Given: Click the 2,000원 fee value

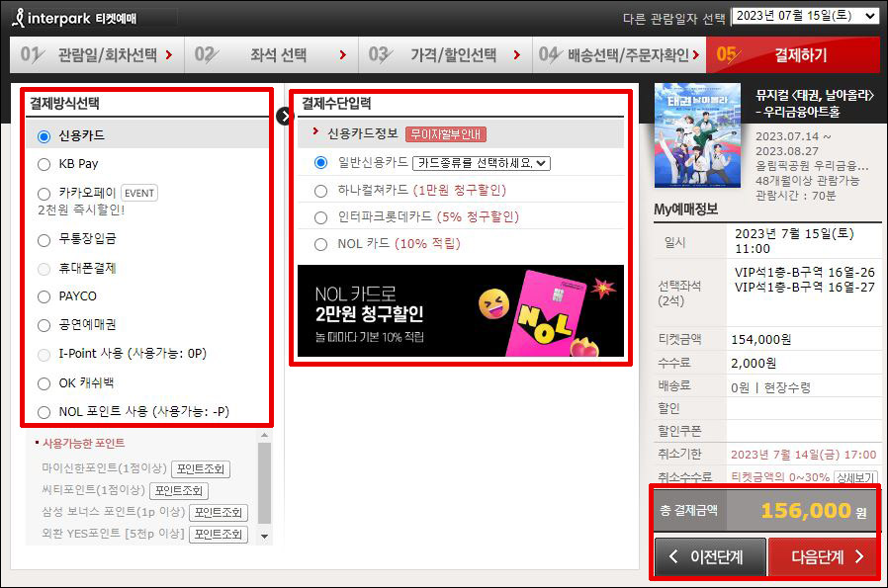Looking at the screenshot, I should tap(754, 363).
